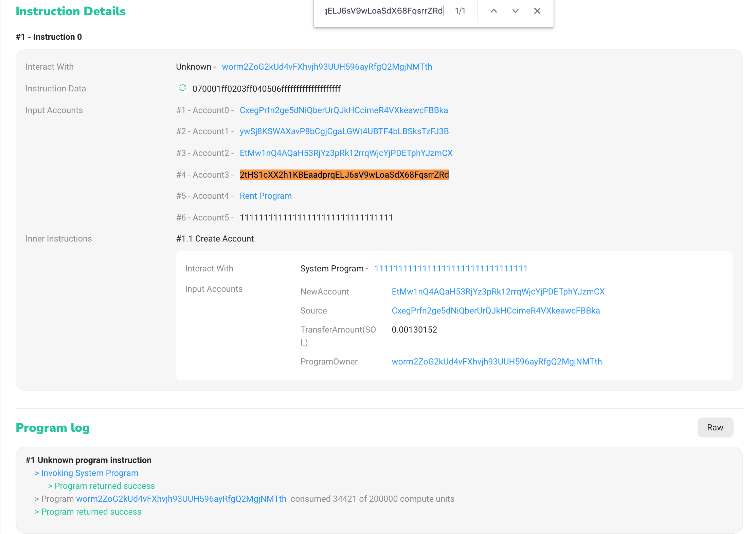Click highlighted Account3 address 2tHS1cXX2h
Viewport: 756px width, 534px height.
point(344,175)
